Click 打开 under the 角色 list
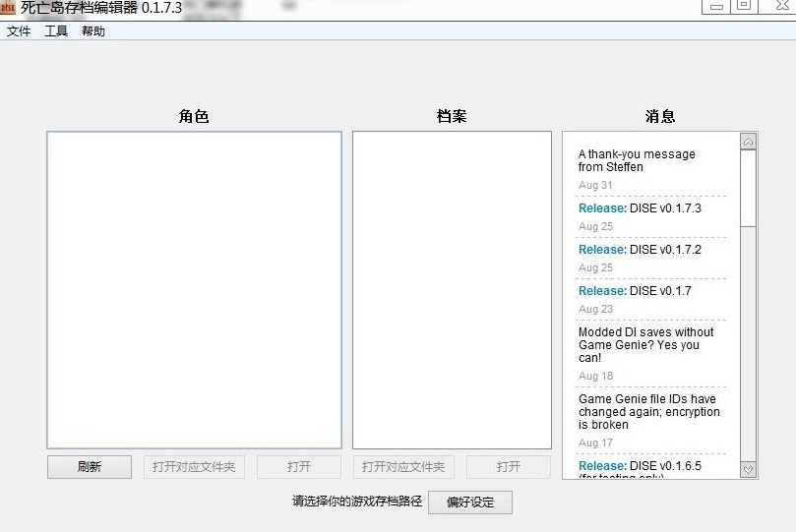Image resolution: width=796 pixels, height=532 pixels. 298,466
